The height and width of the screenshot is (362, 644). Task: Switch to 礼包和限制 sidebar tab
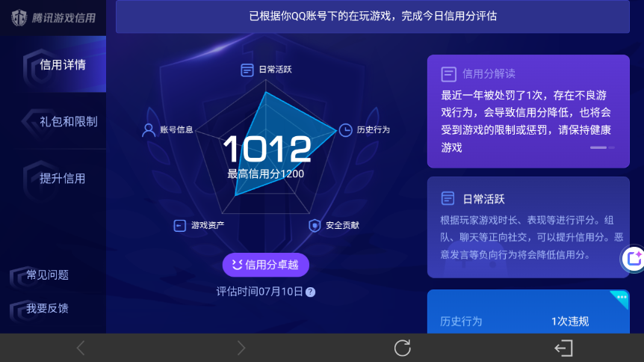[53, 121]
